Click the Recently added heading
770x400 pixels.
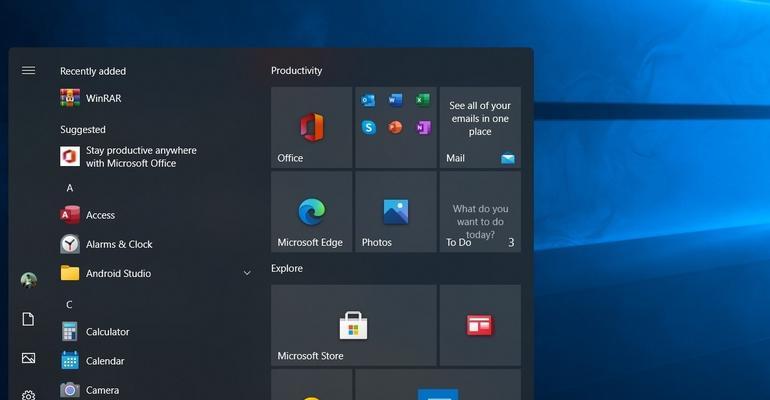(x=93, y=71)
